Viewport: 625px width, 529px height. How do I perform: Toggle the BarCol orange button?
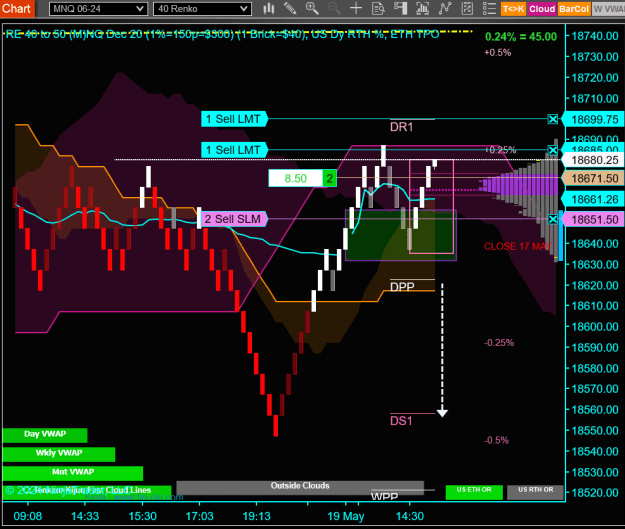tap(574, 9)
